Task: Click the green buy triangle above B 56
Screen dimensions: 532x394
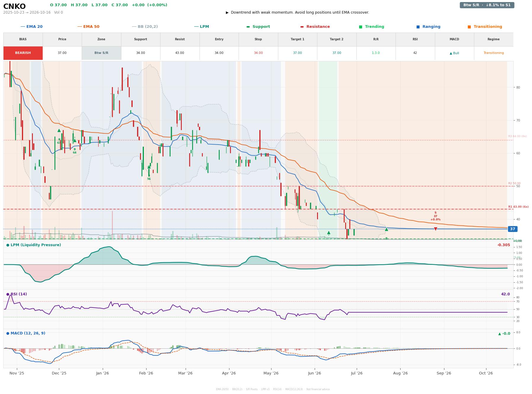Action: (x=149, y=167)
